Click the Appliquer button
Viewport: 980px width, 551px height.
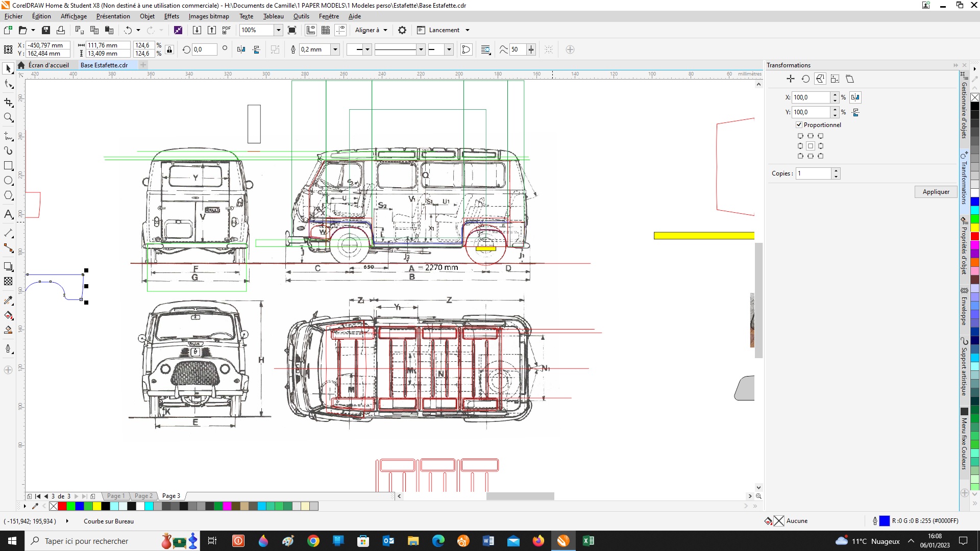click(x=936, y=192)
